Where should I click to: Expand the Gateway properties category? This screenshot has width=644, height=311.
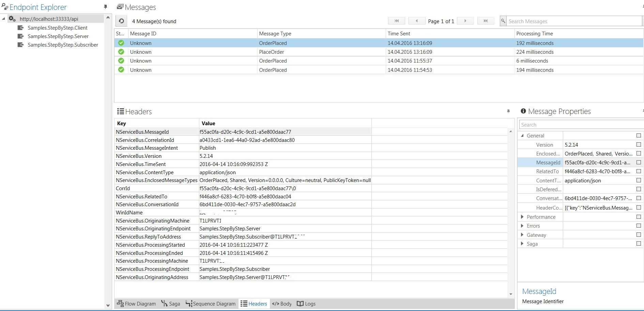pyautogui.click(x=522, y=235)
